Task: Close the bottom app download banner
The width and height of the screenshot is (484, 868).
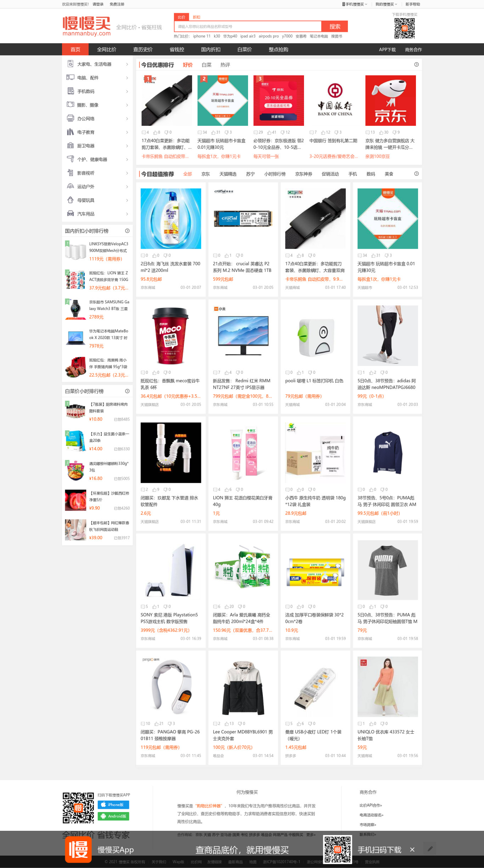Action: tap(412, 850)
